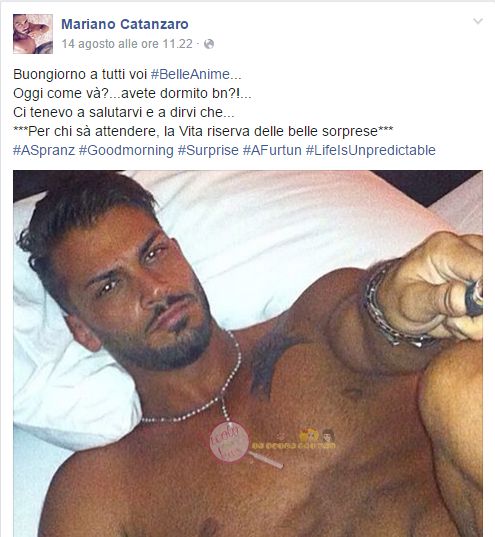Open Mariano Catanzaro's profile picture thumbnail
The image size is (495, 537).
(x=33, y=34)
